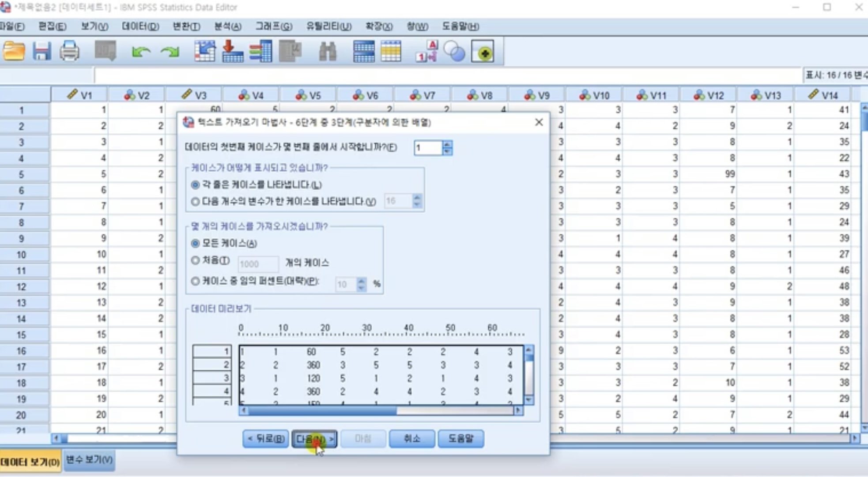Click the 1000 cases input field
Screen dimensions: 868x477
point(257,263)
